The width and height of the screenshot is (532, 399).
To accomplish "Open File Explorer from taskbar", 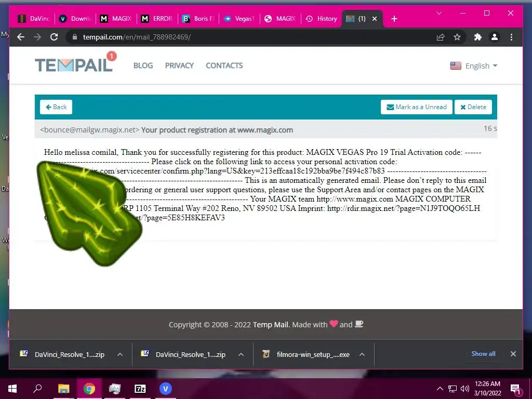I will tap(63, 389).
